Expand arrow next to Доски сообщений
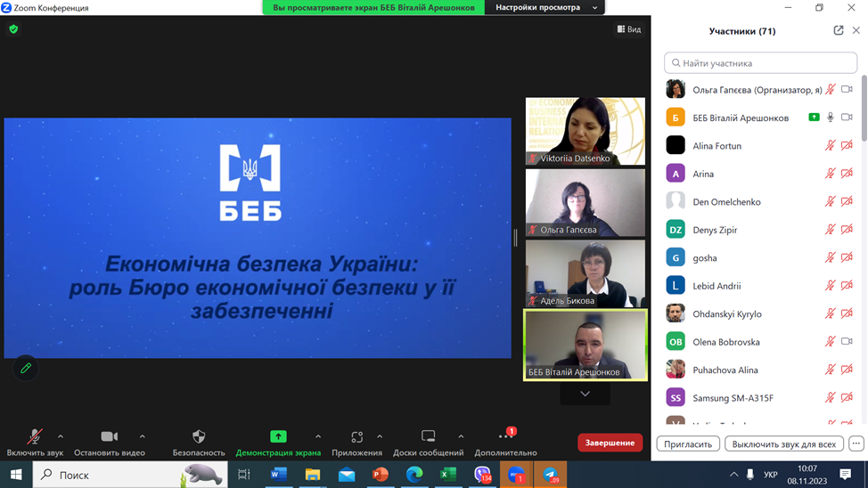Viewport: 868px width, 488px height. tap(461, 436)
